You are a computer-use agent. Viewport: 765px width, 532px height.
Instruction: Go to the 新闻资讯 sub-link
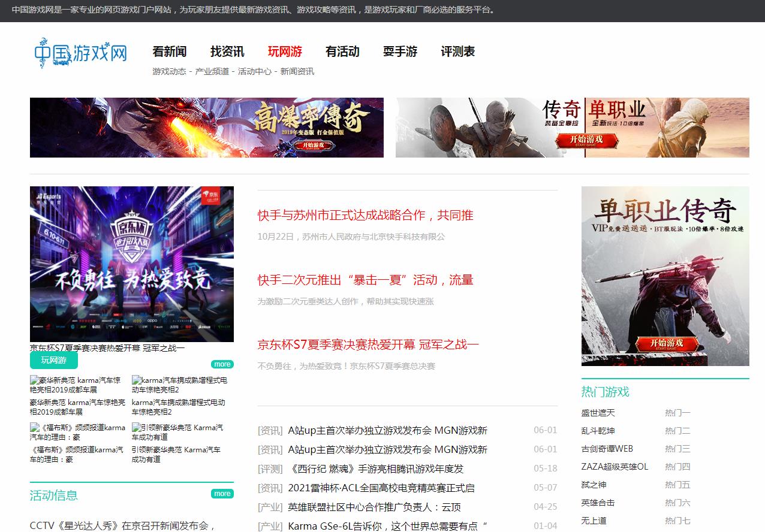pyautogui.click(x=297, y=71)
